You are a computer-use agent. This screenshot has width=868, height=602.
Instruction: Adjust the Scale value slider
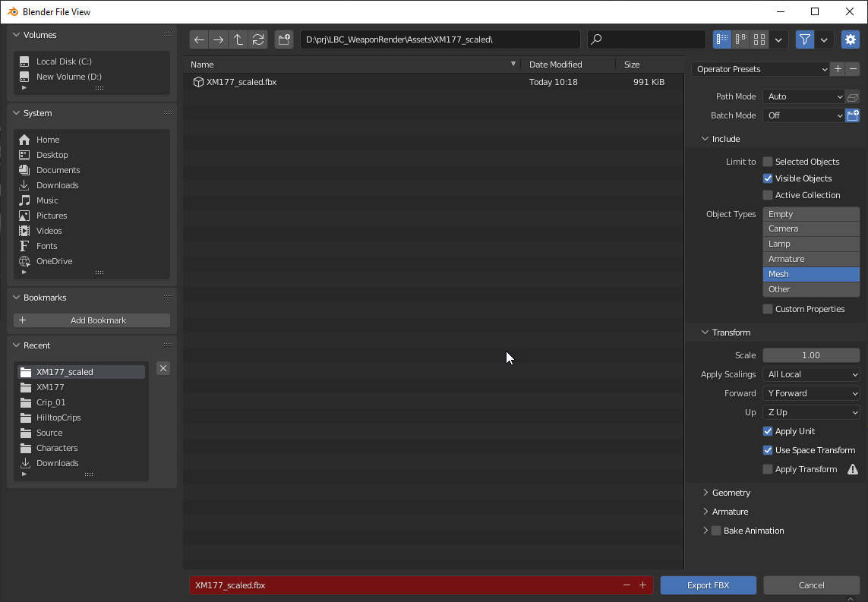(811, 355)
